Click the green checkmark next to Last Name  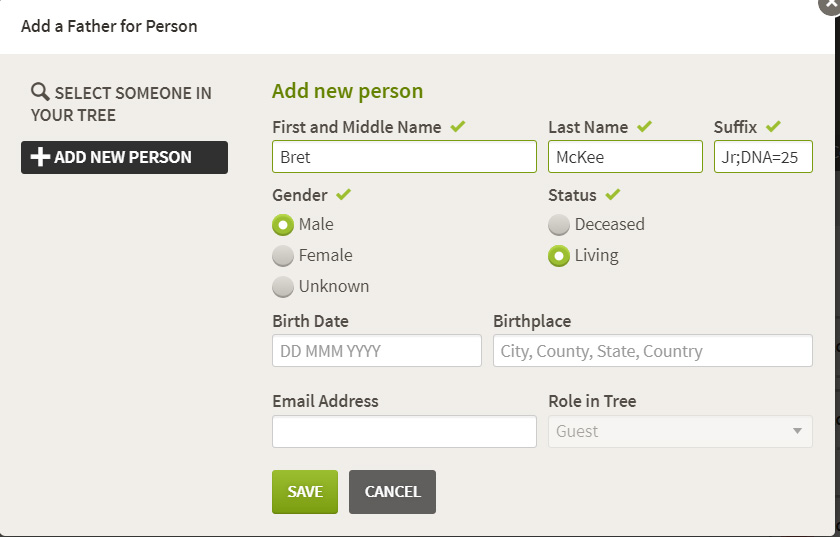pyautogui.click(x=644, y=126)
